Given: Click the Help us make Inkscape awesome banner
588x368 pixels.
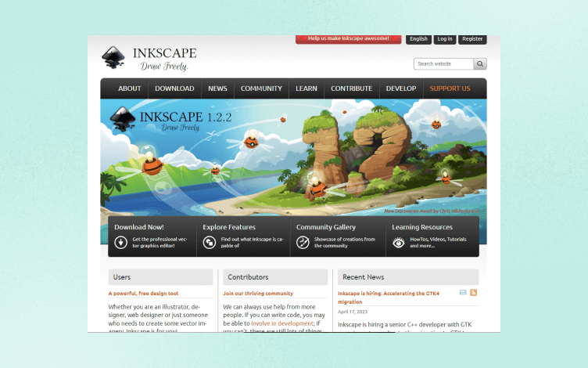Looking at the screenshot, I should (x=349, y=38).
